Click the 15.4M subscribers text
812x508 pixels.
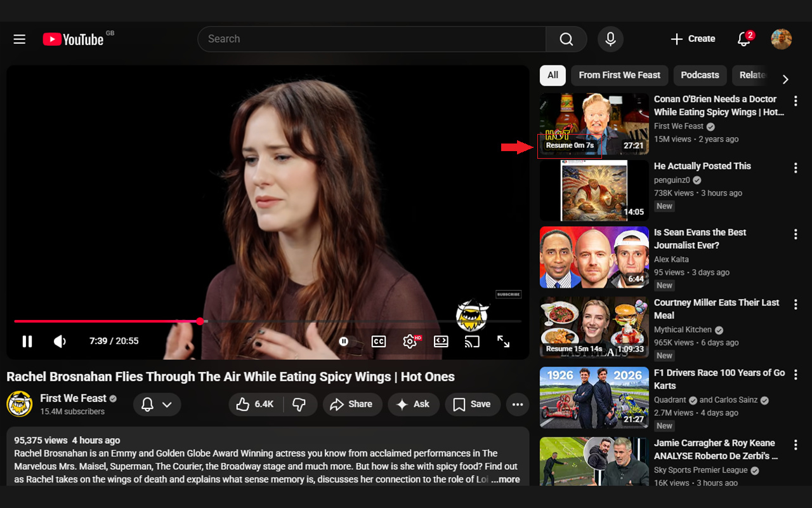tap(72, 411)
